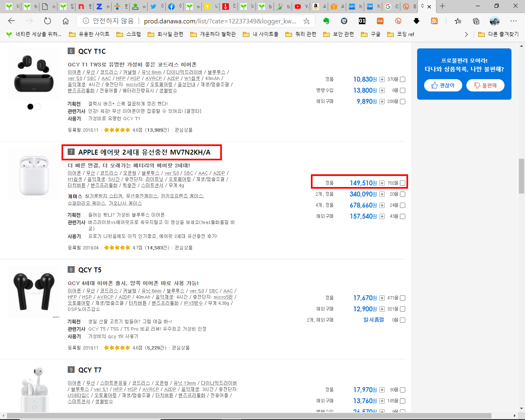
Task: Check the box for 321몰 row
Action: click(x=402, y=309)
